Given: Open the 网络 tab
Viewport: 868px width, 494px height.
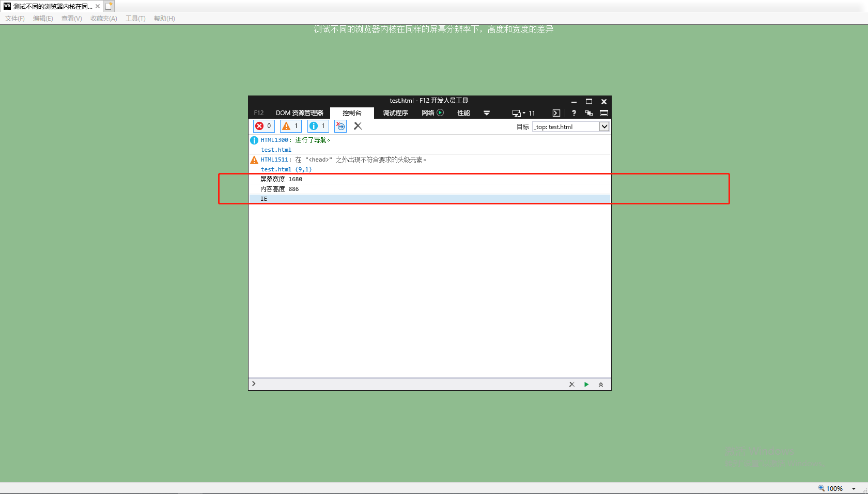Looking at the screenshot, I should click(x=432, y=113).
